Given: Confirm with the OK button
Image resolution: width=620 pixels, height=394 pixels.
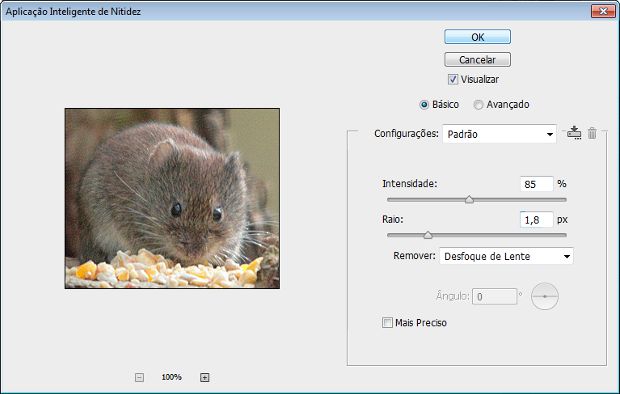Looking at the screenshot, I should point(477,37).
